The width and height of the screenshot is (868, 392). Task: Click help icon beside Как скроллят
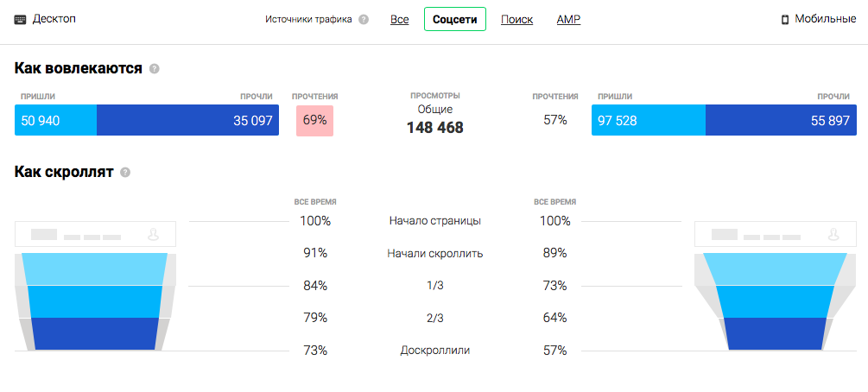[125, 172]
